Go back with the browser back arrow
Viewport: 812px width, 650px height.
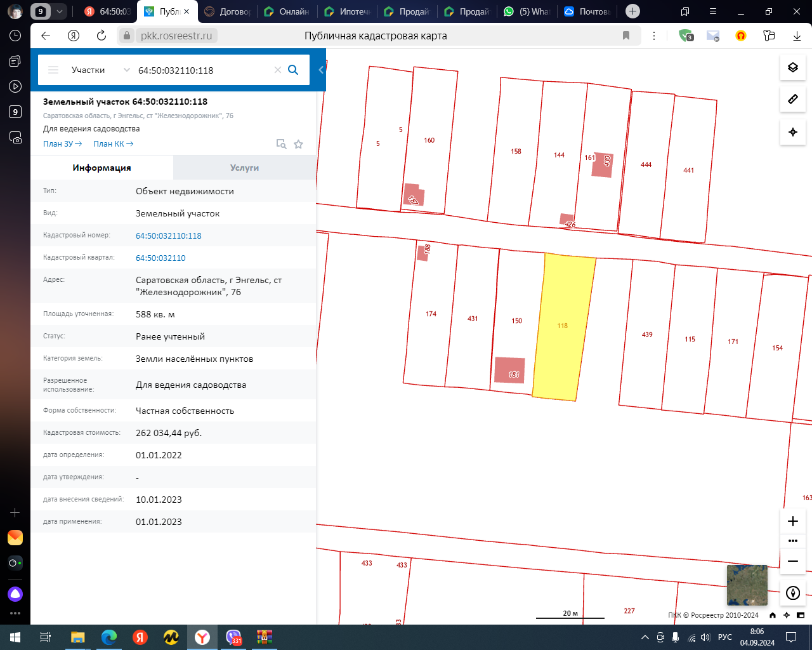[45, 36]
